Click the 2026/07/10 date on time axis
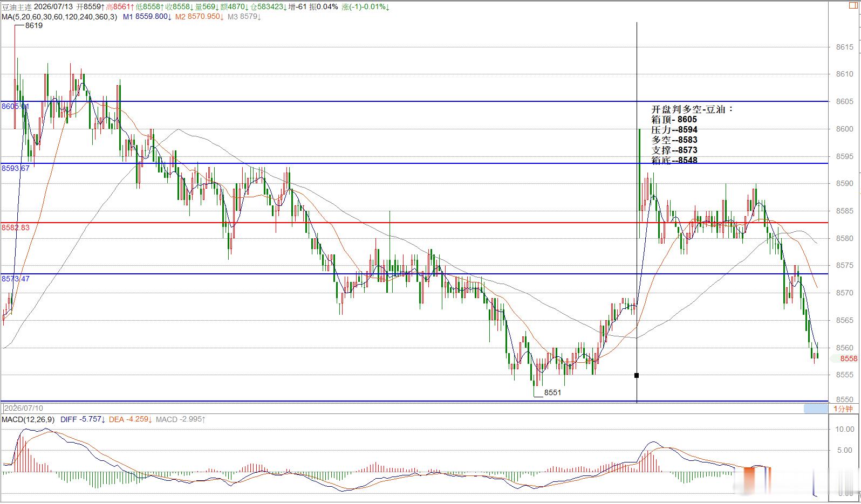The image size is (861, 504). [23, 408]
